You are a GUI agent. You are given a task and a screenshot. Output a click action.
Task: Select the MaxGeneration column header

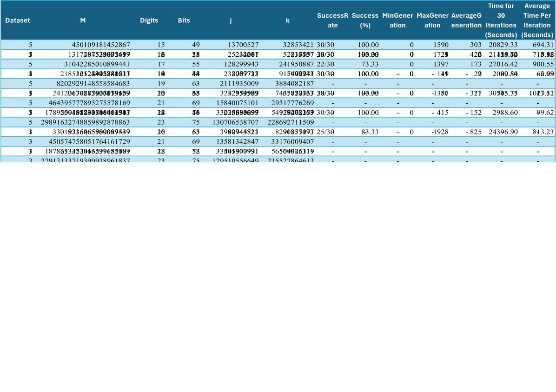(x=432, y=20)
